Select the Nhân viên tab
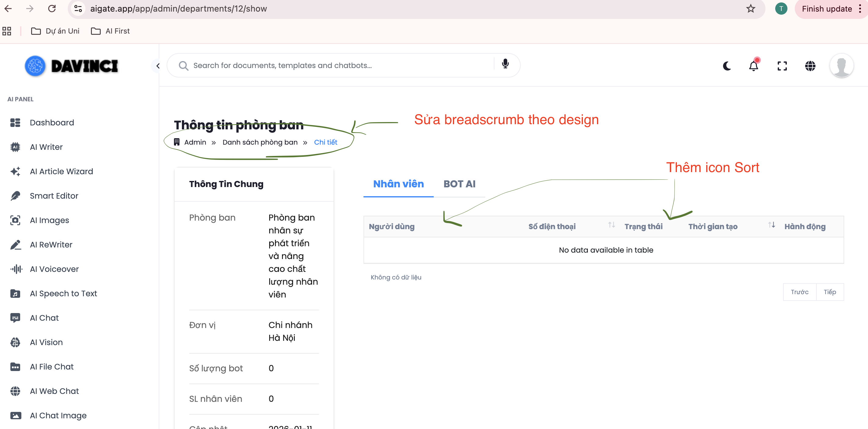The image size is (868, 429). tap(398, 184)
